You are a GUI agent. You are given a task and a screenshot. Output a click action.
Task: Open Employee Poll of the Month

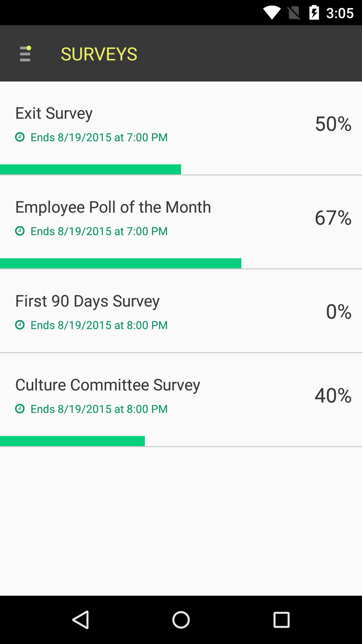113,207
